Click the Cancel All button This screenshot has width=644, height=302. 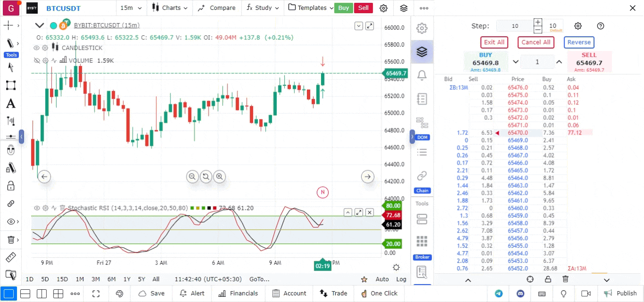click(535, 42)
